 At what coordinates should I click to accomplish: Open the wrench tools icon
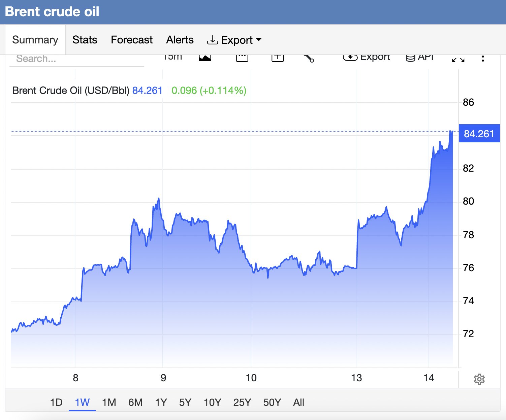click(309, 58)
